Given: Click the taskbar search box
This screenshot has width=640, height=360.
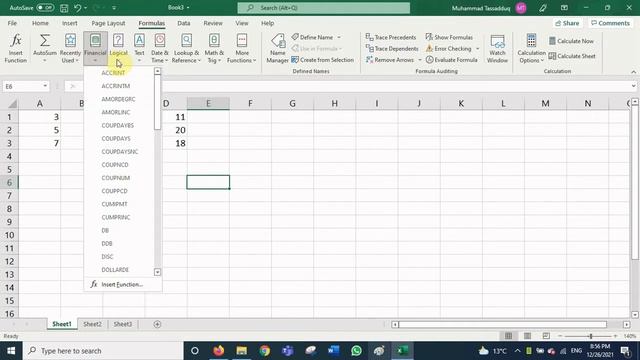Looking at the screenshot, I should (103, 351).
